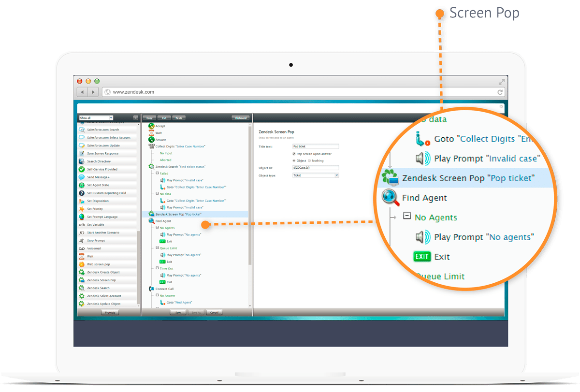Choose the Salesforce.com Update block icon
Image resolution: width=580 pixels, height=392 pixels.
pyautogui.click(x=82, y=145)
